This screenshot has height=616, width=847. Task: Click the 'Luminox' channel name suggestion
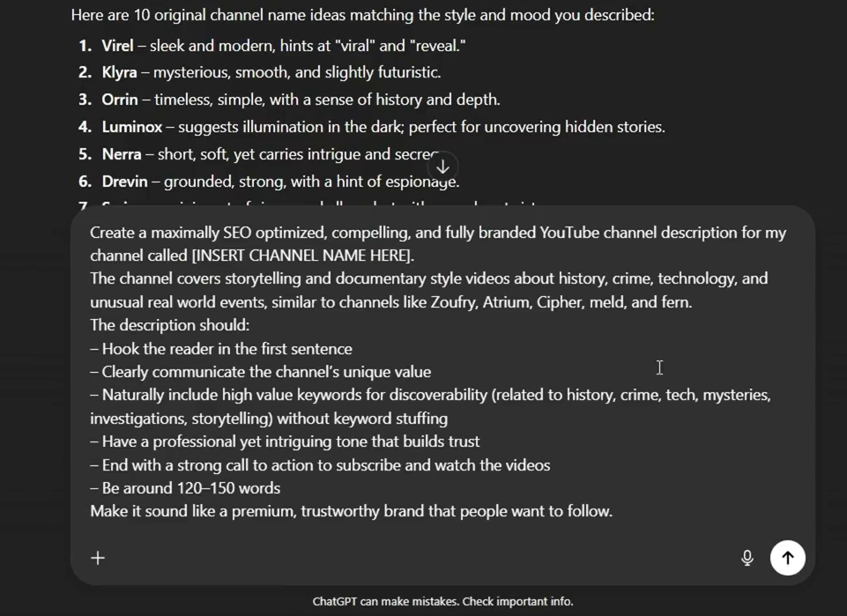pyautogui.click(x=132, y=127)
